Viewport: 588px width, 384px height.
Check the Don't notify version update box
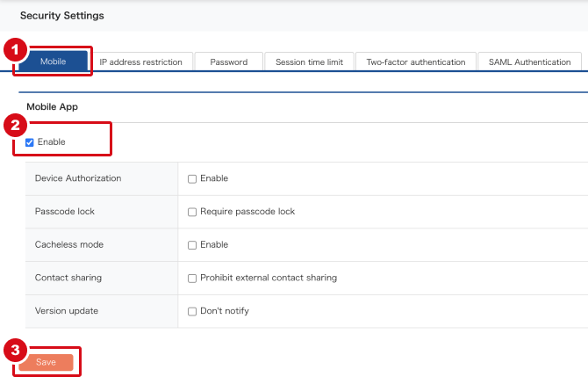(192, 312)
